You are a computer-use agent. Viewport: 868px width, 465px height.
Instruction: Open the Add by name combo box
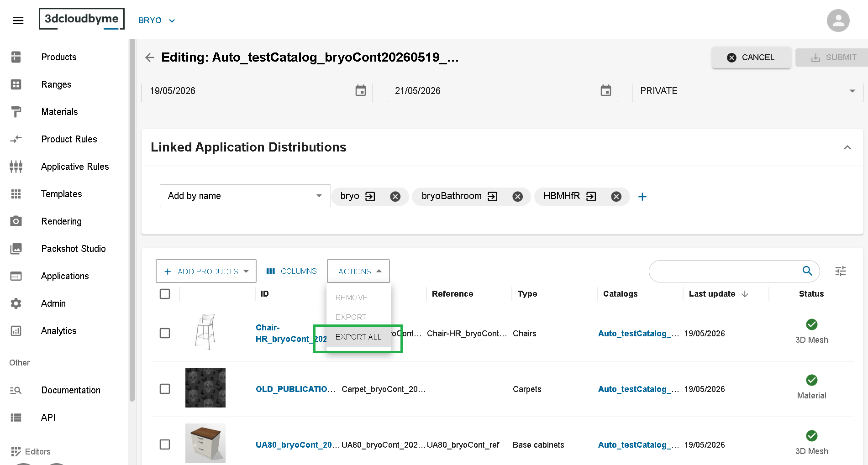(245, 196)
